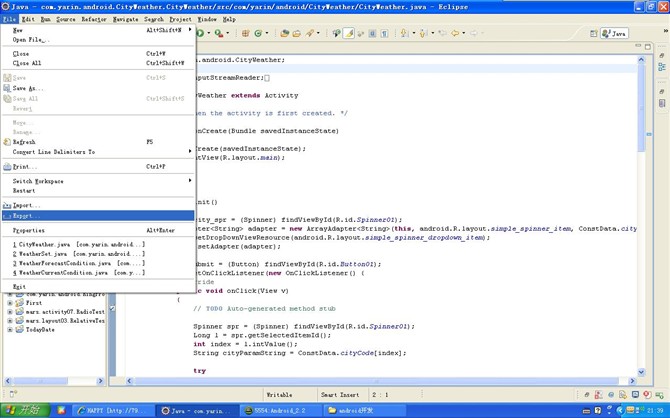Reopen recent file 4 WeatherCurrentCondition.java

[98, 273]
